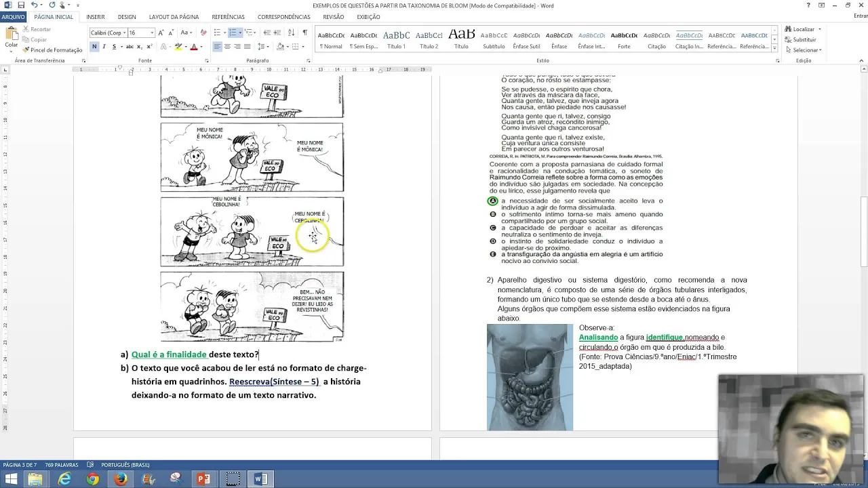
Task: Justify paragraph text
Action: pos(247,47)
